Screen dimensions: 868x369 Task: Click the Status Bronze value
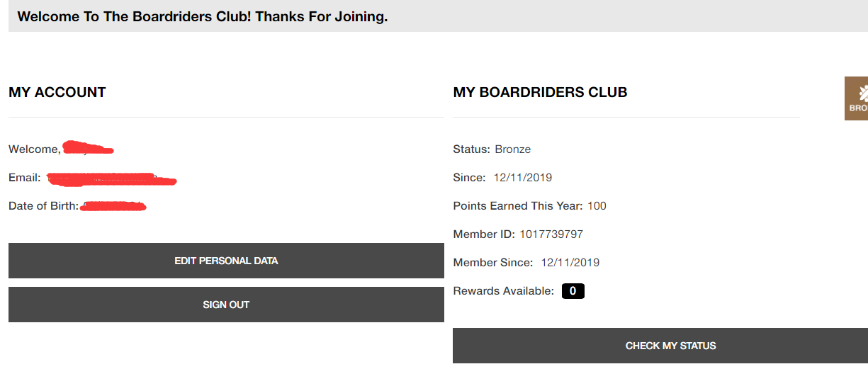pyautogui.click(x=512, y=149)
